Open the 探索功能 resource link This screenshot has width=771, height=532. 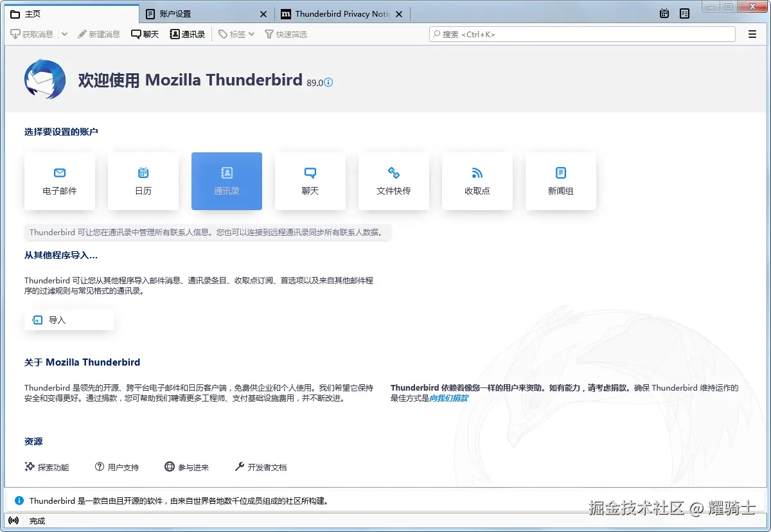[47, 467]
